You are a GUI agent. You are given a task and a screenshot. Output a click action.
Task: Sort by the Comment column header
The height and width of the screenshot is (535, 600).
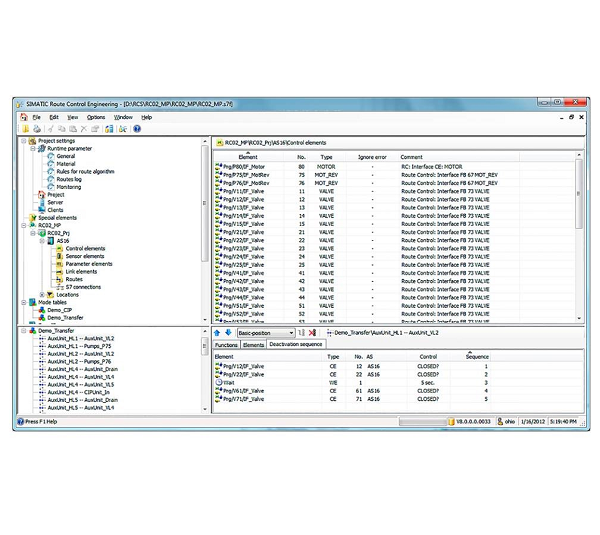click(x=459, y=157)
